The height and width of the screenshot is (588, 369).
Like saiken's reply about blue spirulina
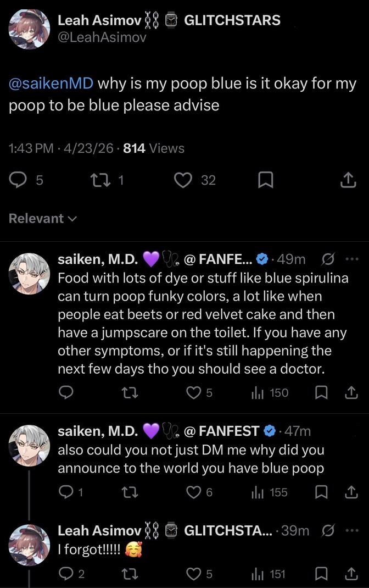click(x=194, y=392)
